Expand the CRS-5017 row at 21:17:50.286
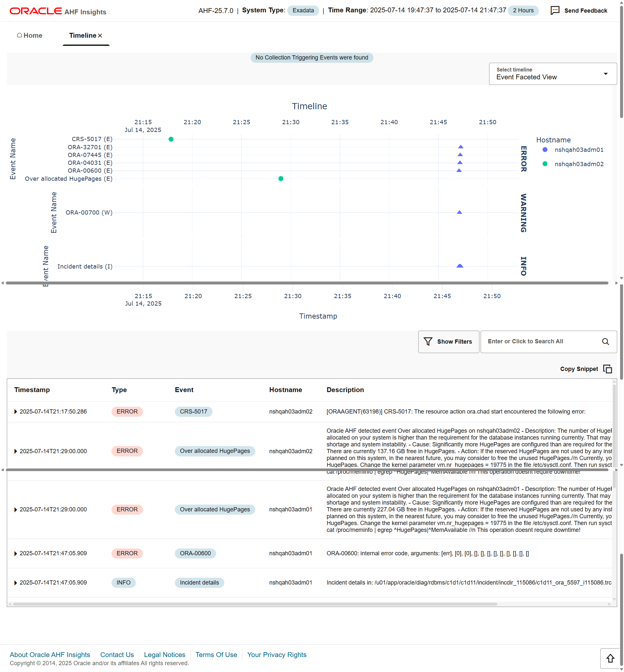This screenshot has width=624, height=672. [16, 411]
